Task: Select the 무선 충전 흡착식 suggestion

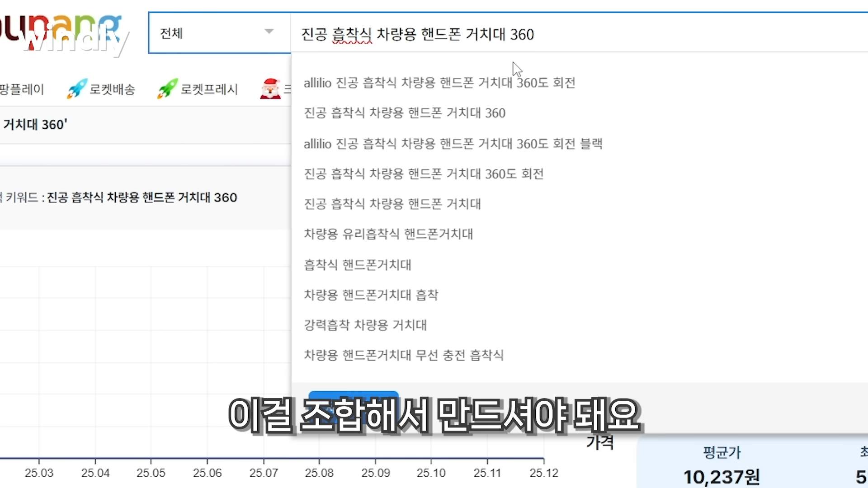Action: coord(403,355)
